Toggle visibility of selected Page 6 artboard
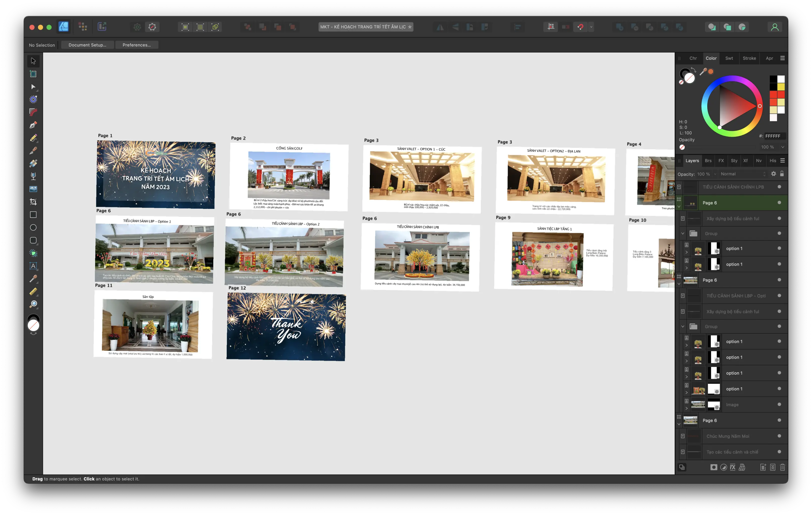Image resolution: width=812 pixels, height=515 pixels. (779, 202)
